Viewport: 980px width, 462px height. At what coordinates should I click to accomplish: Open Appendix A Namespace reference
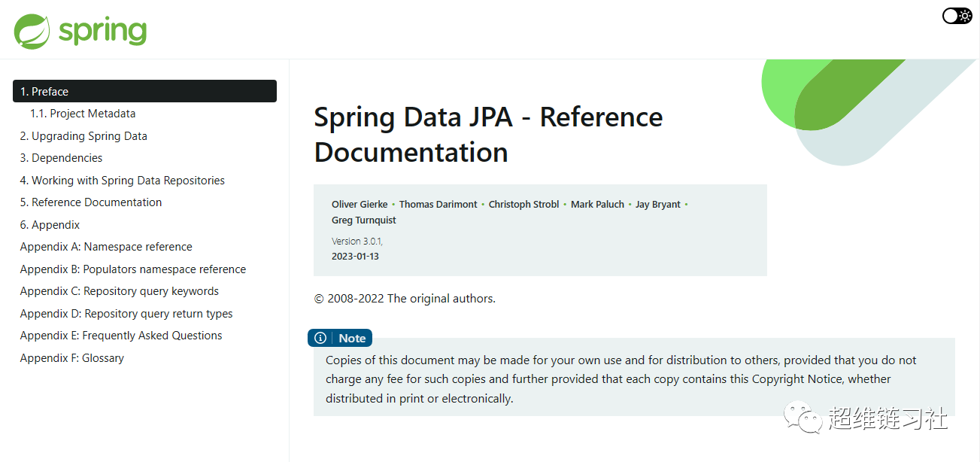[x=106, y=247]
